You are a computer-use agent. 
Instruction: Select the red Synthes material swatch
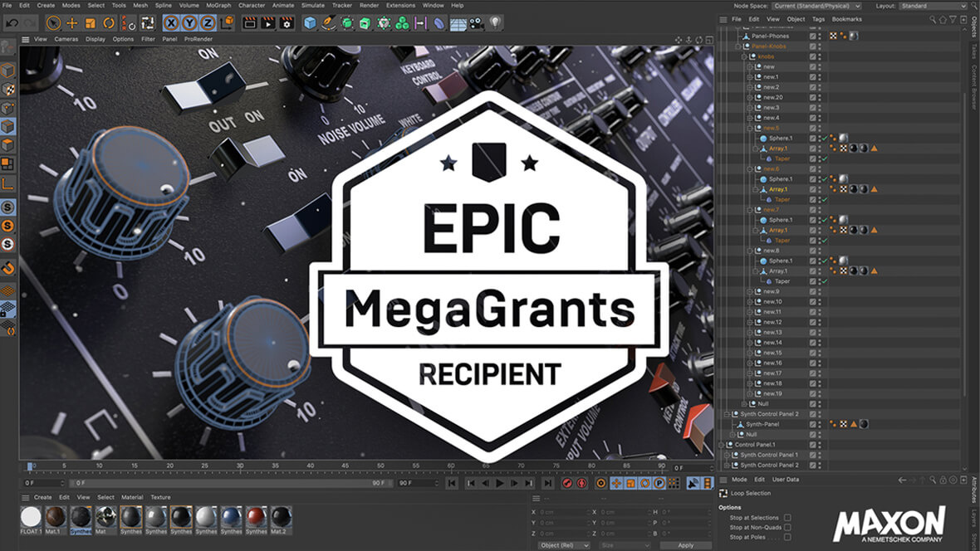click(x=257, y=517)
